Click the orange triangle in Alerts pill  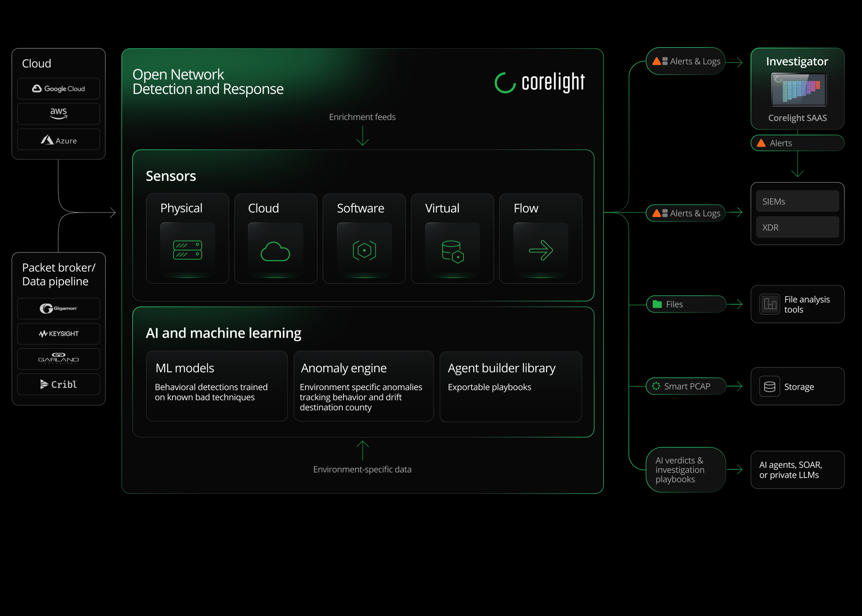[761, 143]
